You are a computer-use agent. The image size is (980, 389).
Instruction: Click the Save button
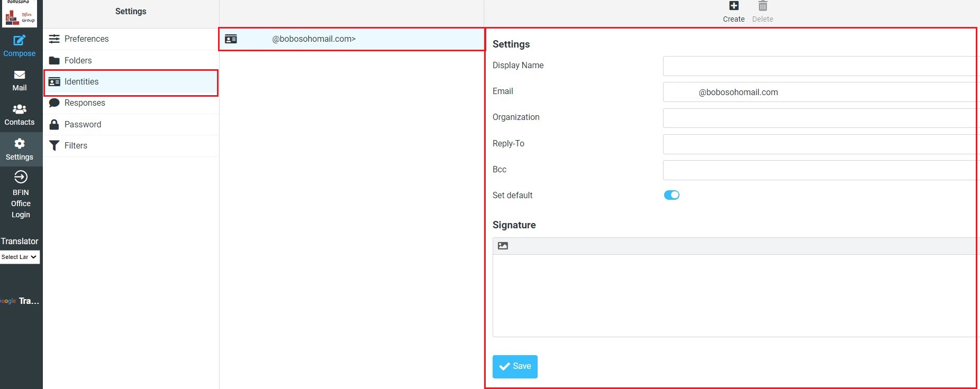tap(515, 366)
